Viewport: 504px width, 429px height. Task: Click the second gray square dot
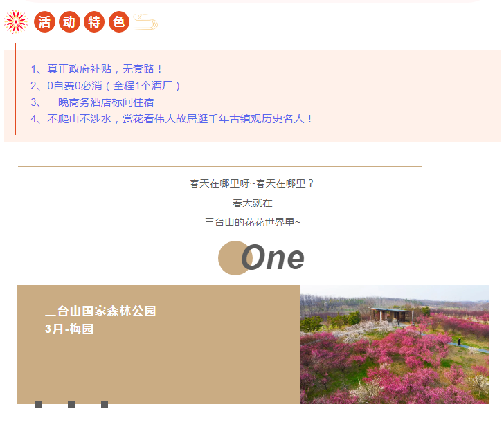click(x=71, y=404)
